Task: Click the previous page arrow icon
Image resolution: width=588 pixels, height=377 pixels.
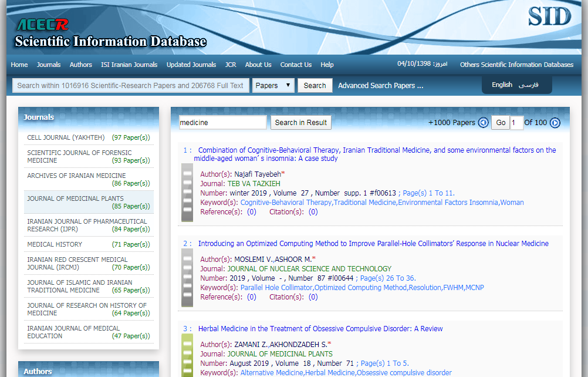Action: [483, 123]
